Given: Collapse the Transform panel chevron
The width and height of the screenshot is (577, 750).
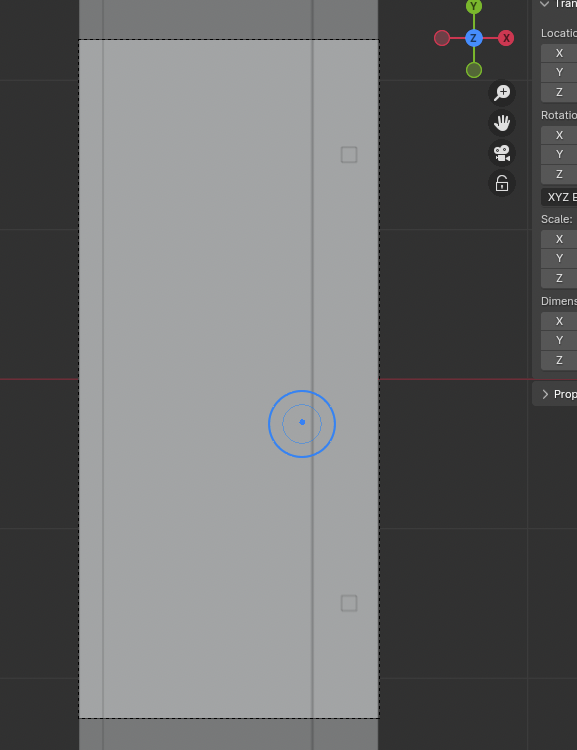Looking at the screenshot, I should click(544, 4).
